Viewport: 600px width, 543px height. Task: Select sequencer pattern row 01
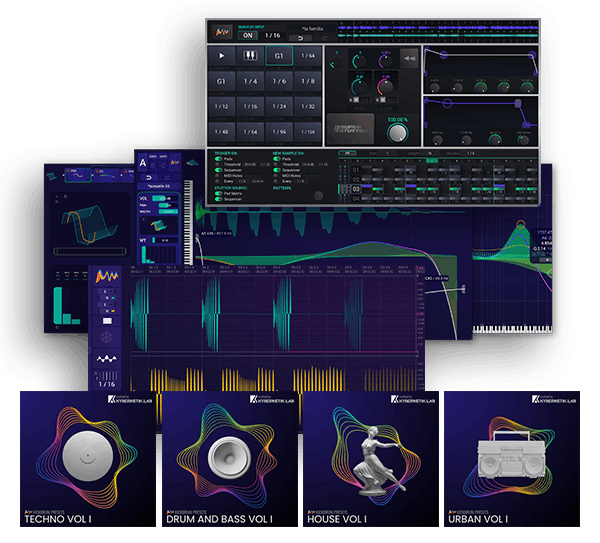click(356, 170)
